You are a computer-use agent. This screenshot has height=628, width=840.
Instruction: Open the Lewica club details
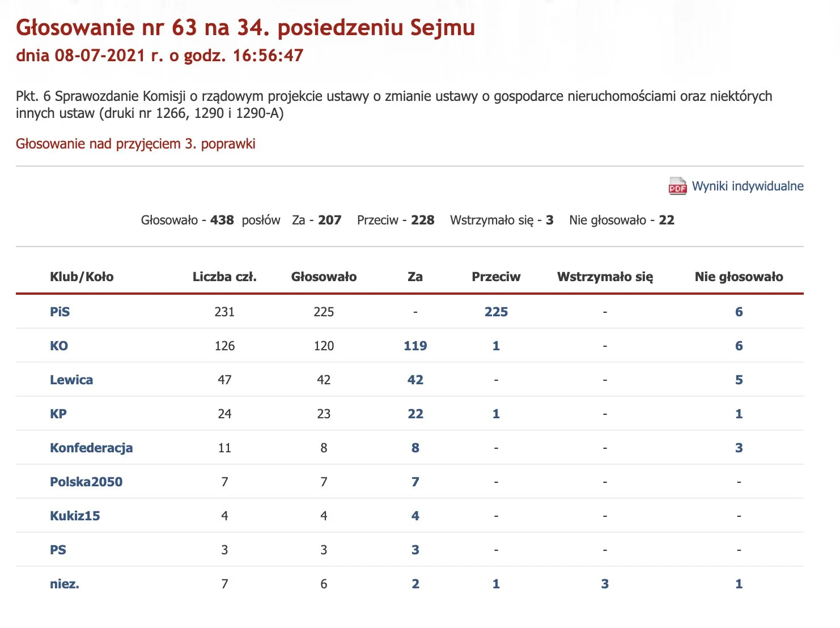[x=71, y=380]
